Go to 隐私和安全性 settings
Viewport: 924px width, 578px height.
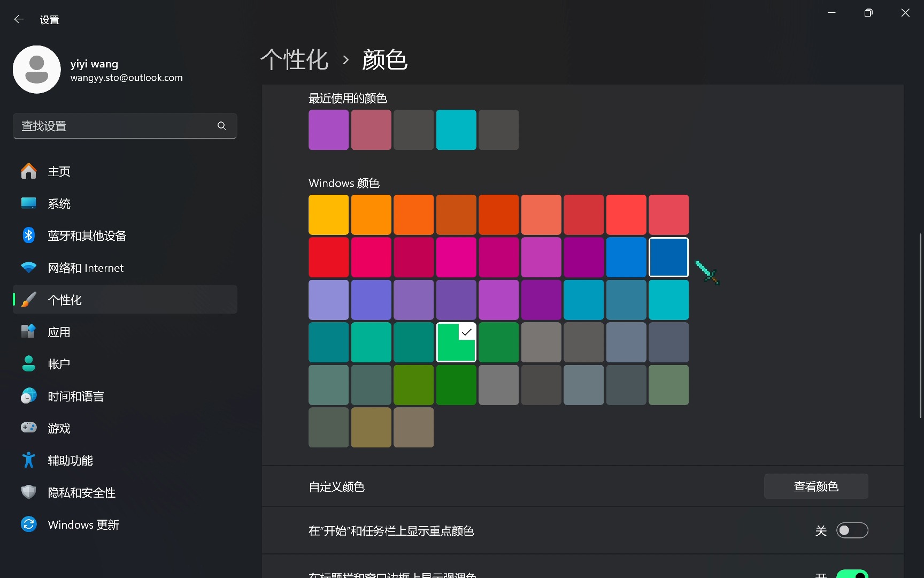tap(125, 492)
